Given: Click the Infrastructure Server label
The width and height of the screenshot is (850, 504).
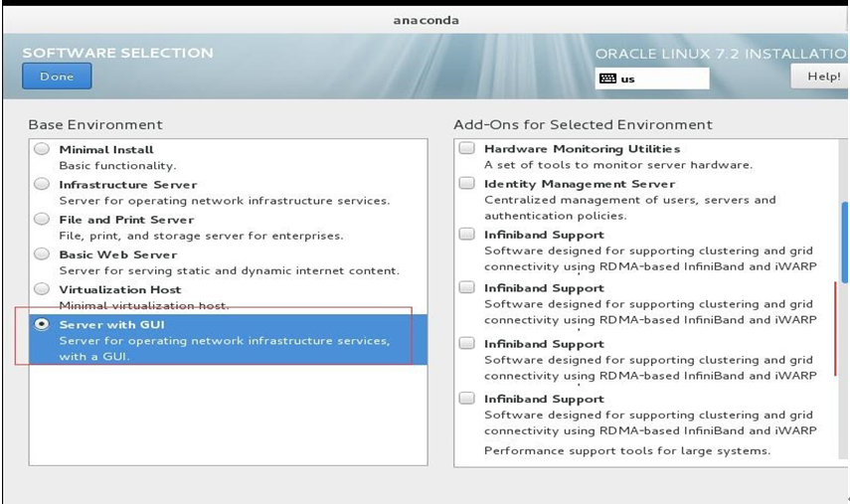Looking at the screenshot, I should [x=128, y=185].
